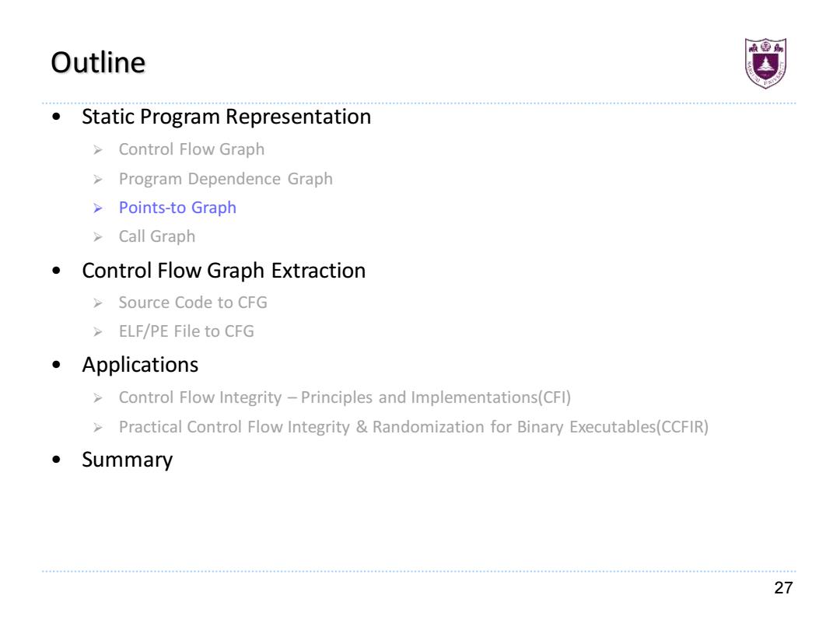Click the Summary section heading
840x630 pixels.
click(x=127, y=460)
